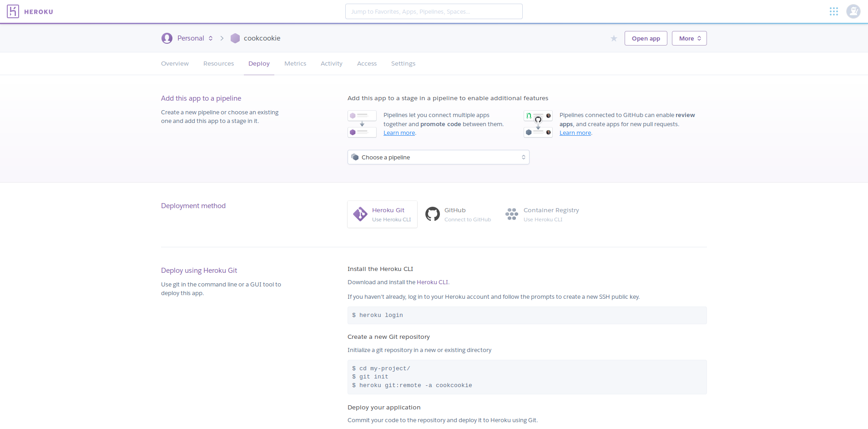868x429 pixels.
Task: Click 'Deploy using Heroku Git' heading
Action: pyautogui.click(x=199, y=271)
